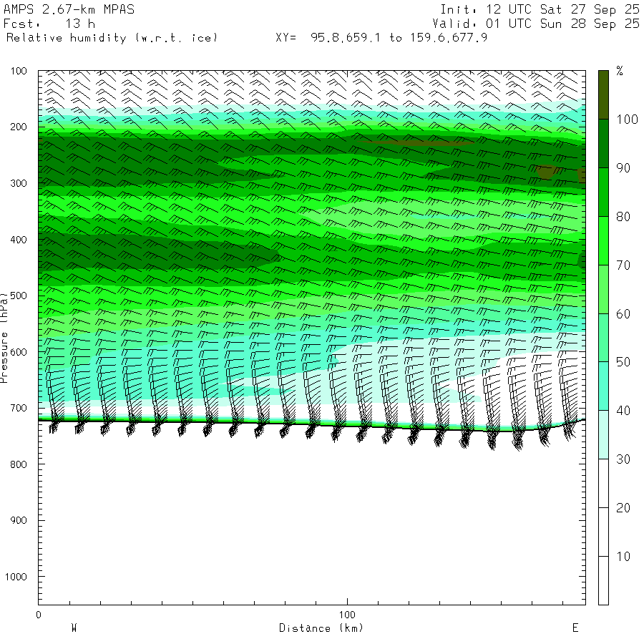Click the white 10-20% colorbar swatch
The image size is (644, 644).
click(603, 532)
